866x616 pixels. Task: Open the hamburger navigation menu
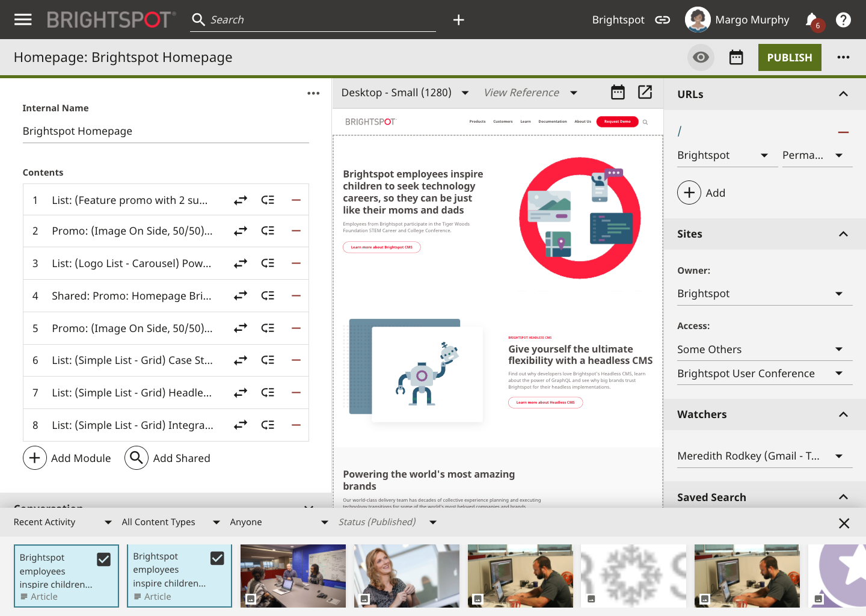click(23, 20)
